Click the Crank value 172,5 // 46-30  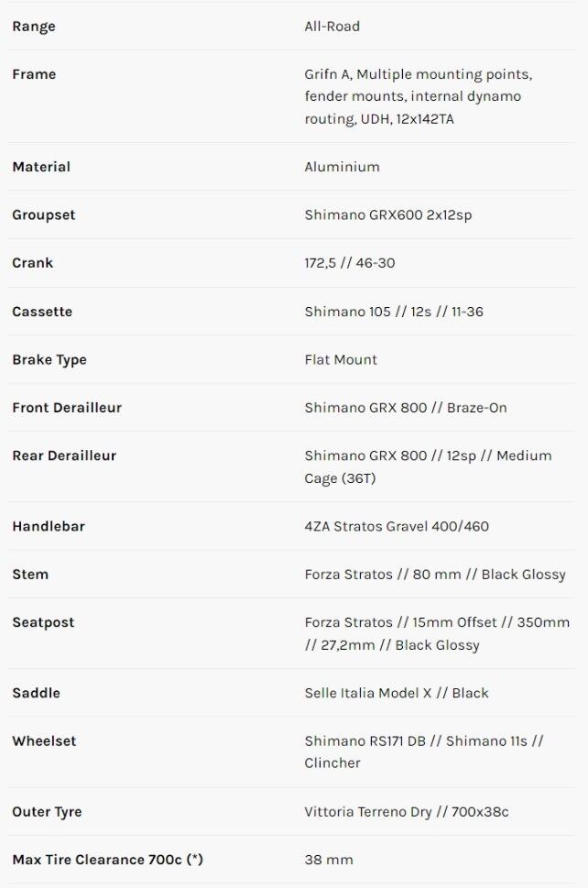[x=350, y=263]
